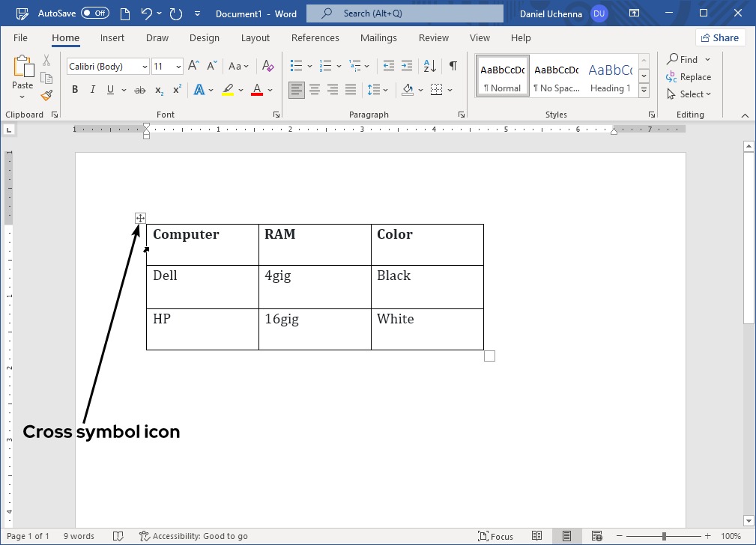Click the table move handle cross icon

point(140,218)
